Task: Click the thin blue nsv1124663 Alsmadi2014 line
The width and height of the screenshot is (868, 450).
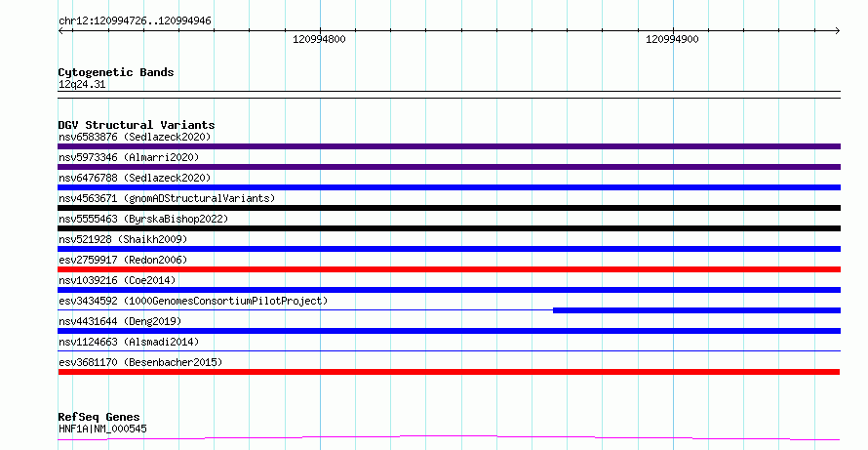Action: pos(449,350)
